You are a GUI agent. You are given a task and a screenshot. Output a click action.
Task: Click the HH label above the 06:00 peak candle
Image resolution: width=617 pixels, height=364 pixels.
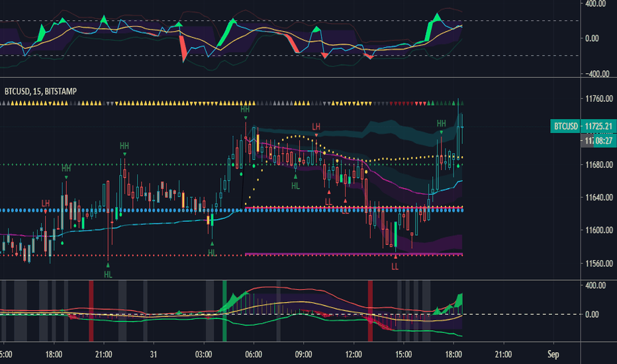pos(245,109)
